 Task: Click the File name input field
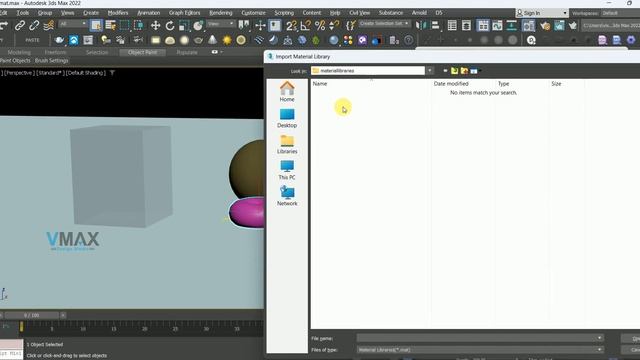(x=480, y=338)
